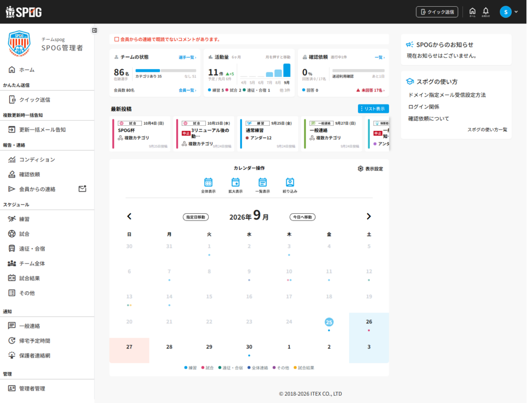This screenshot has height=403, width=532.
Task: Click the 試合 ball icon in the sidebar
Action: 12,233
